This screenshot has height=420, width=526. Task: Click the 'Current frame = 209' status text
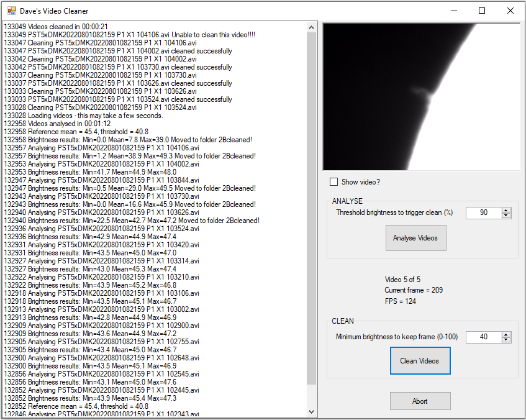click(x=414, y=290)
